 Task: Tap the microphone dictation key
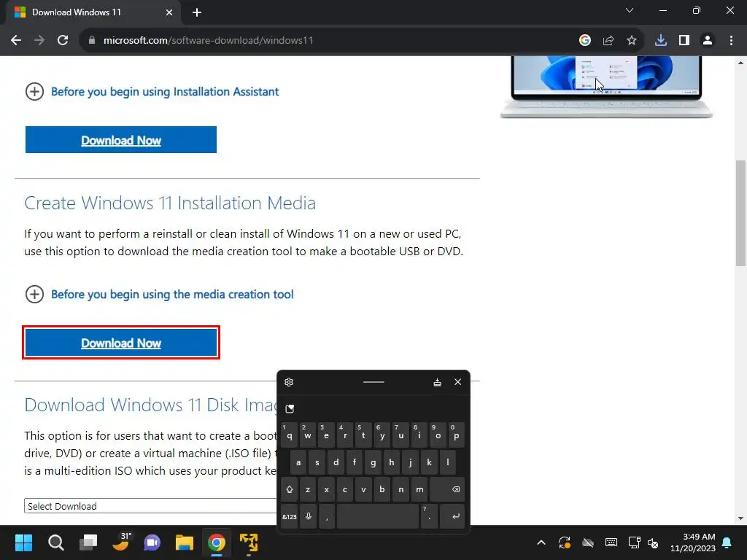[309, 517]
